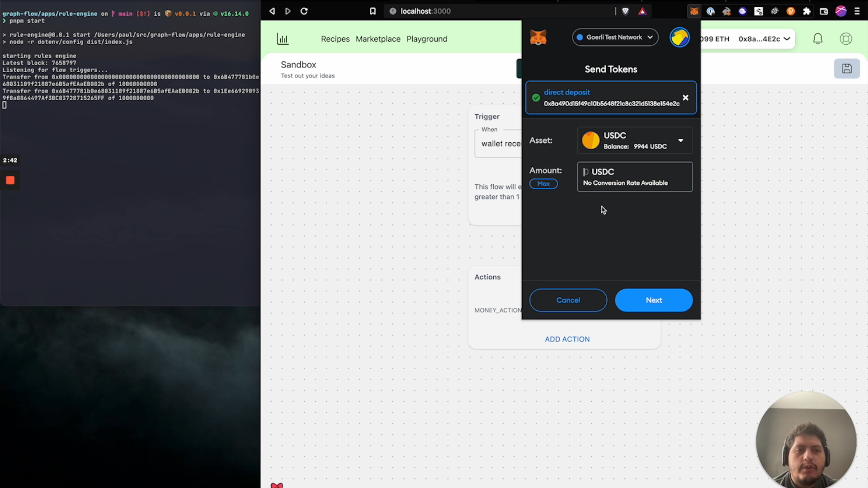The width and height of the screenshot is (868, 488).
Task: Go back in browser history
Action: [x=272, y=11]
